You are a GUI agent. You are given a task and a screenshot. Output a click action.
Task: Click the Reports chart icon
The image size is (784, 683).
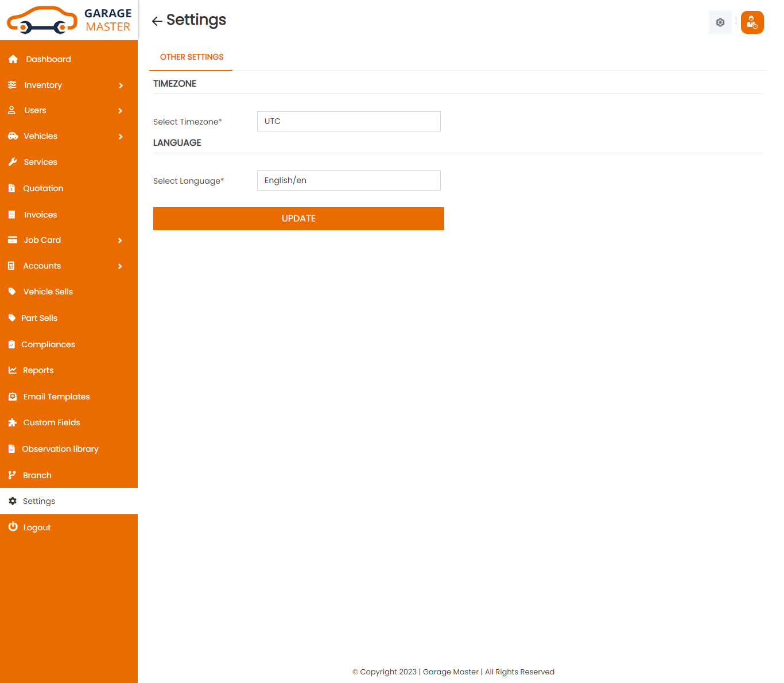tap(13, 370)
